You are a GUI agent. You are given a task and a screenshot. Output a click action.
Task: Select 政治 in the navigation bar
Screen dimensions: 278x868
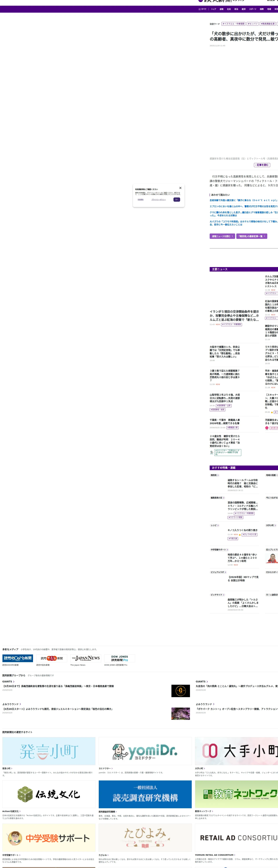[x=236, y=9]
